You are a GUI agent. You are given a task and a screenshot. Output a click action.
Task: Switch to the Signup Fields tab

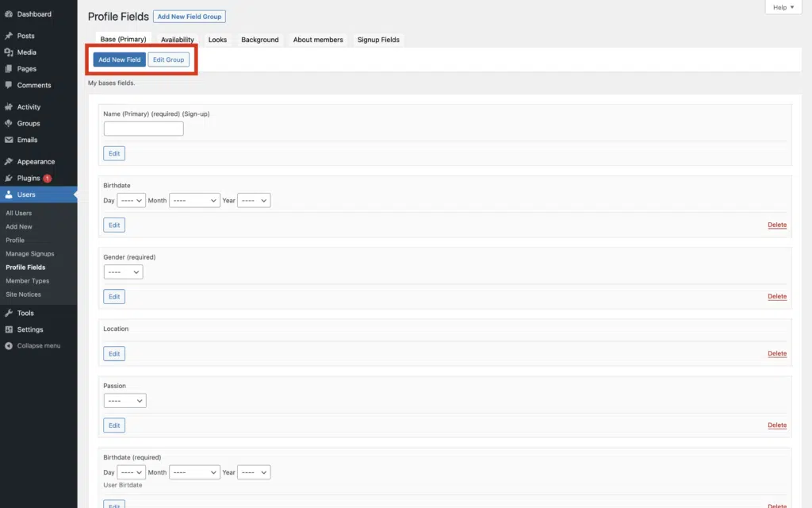click(x=378, y=40)
